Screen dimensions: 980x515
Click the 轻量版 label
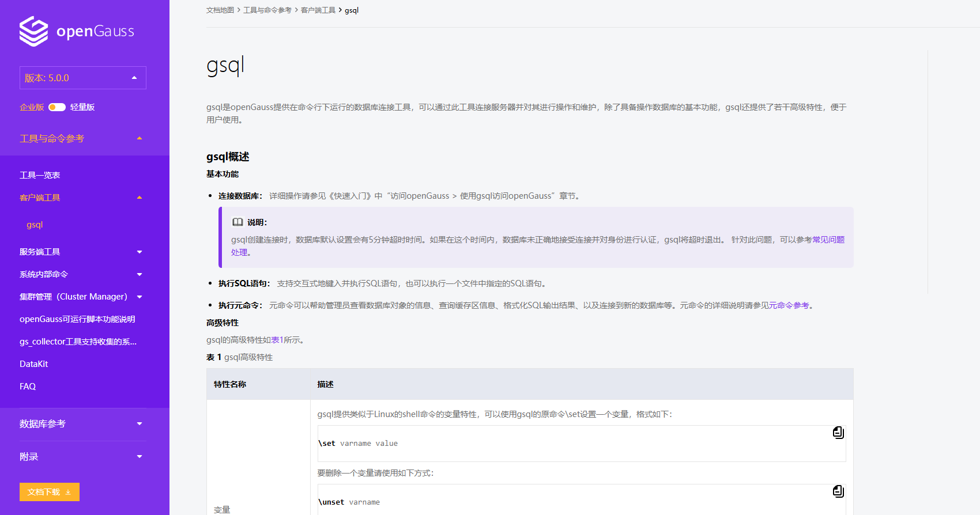[82, 107]
